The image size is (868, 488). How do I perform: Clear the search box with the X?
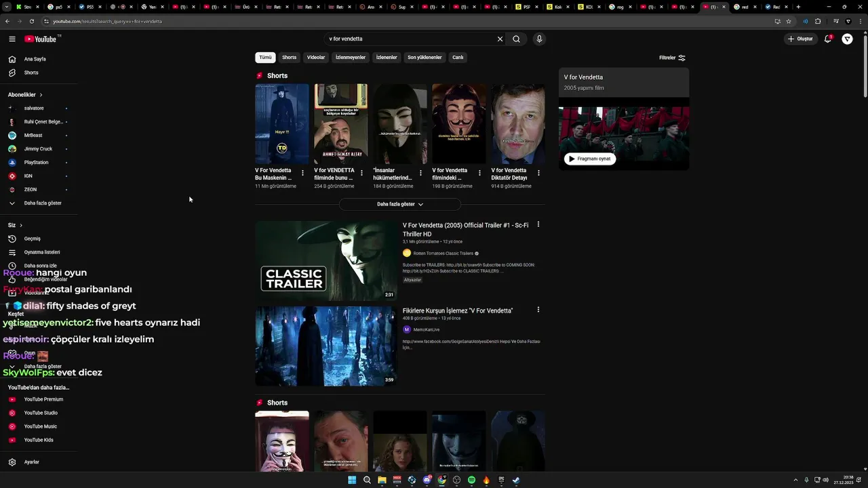coord(500,39)
